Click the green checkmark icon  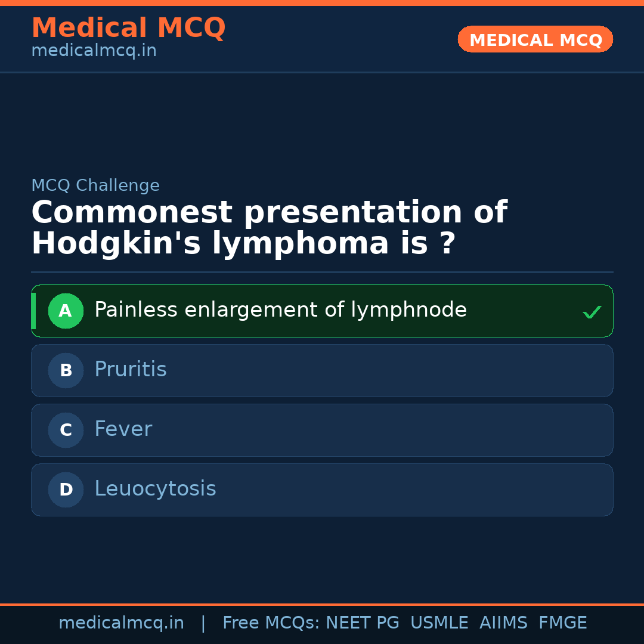pyautogui.click(x=592, y=312)
